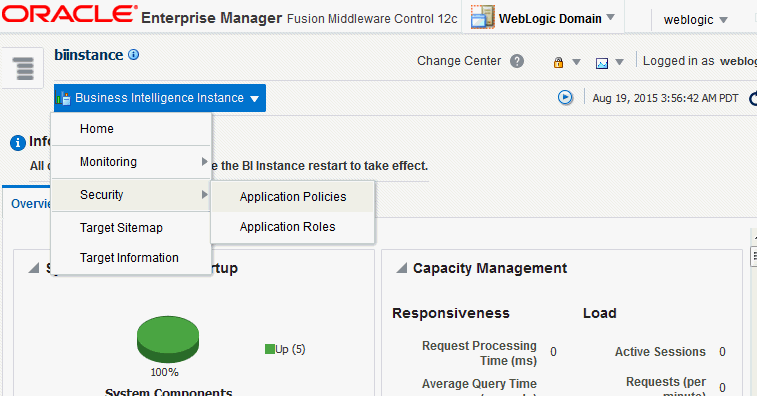Click the picture icon in Change Center
This screenshot has height=396, width=757.
pyautogui.click(x=602, y=63)
